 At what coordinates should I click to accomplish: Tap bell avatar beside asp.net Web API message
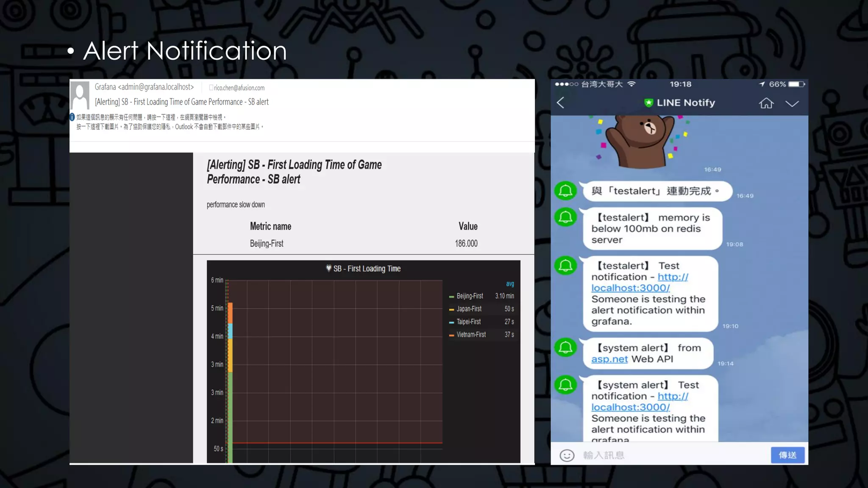click(x=566, y=348)
